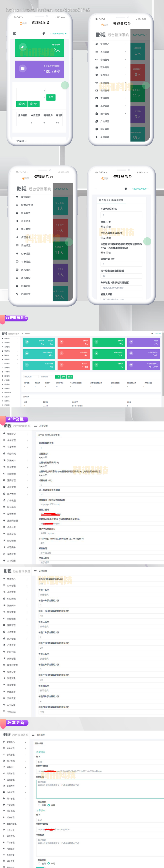The width and height of the screenshot is (164, 868).
Task: Open 代理提卡 in phone drawer menu
Action: (x=26, y=237)
